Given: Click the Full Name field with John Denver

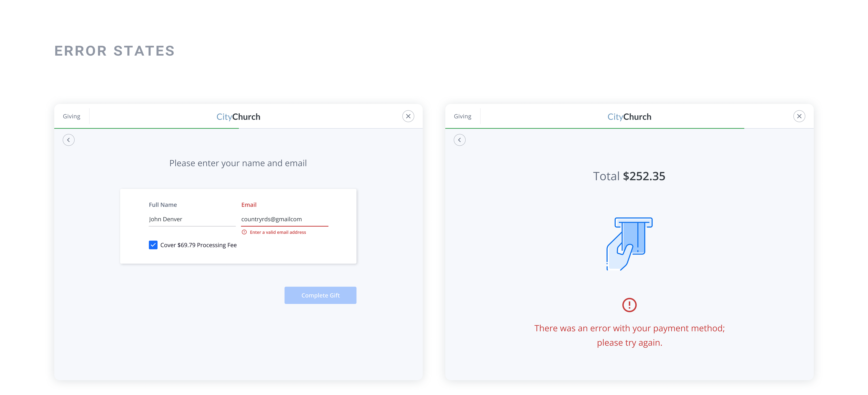Looking at the screenshot, I should pos(192,219).
